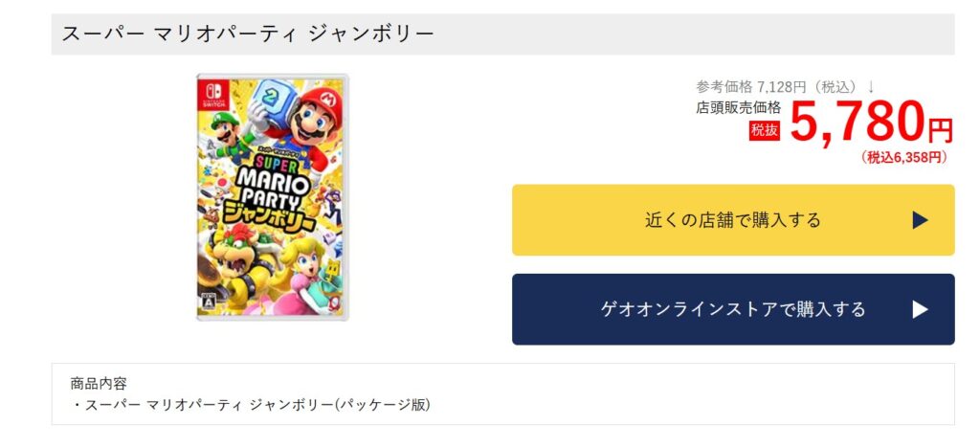This screenshot has height=448, width=980.
Task: Click the down arrow beside the reference price
Action: 871,87
